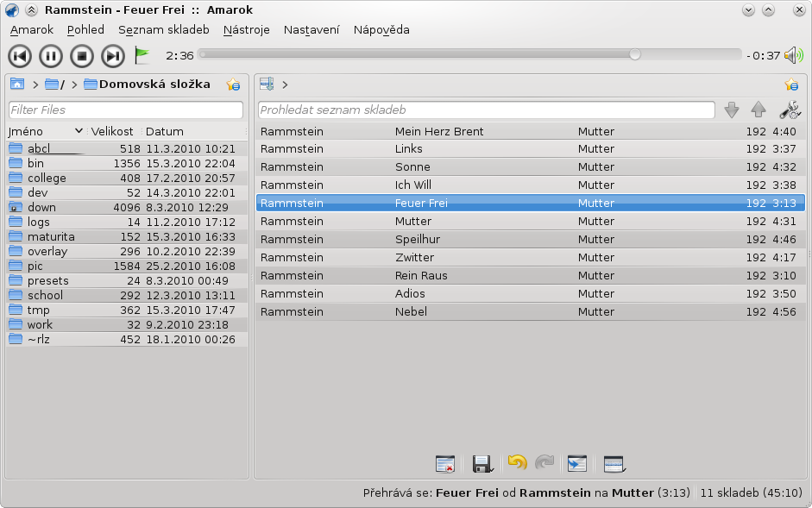Screen dimensions: 812x508
Task: Open playlist search options wrench icon
Action: click(x=790, y=110)
